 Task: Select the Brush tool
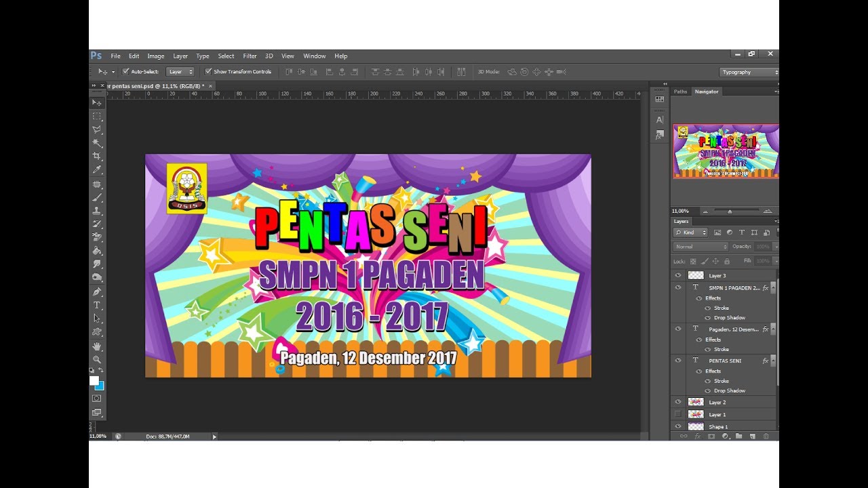(97, 197)
